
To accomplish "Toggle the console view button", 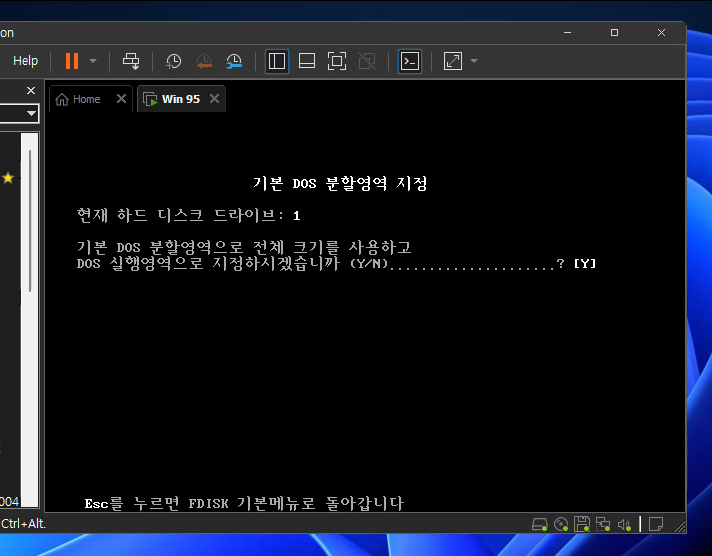I will [410, 61].
